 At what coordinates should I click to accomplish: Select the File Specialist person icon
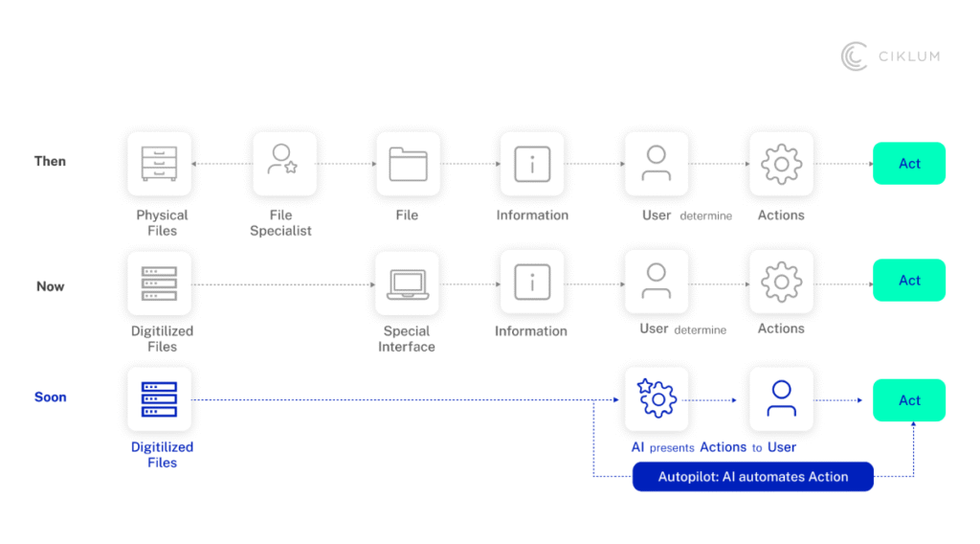click(284, 164)
